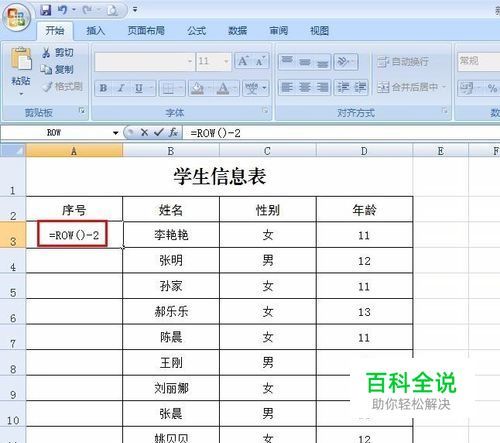This screenshot has width=500, height=443.
Task: Confirm the formula with the checkmark
Action: pyautogui.click(x=158, y=133)
